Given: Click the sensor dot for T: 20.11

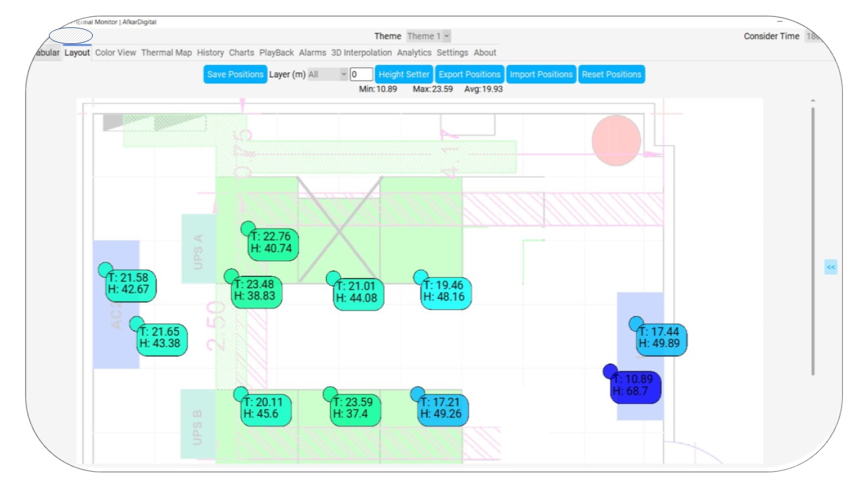Looking at the screenshot, I should tap(241, 394).
